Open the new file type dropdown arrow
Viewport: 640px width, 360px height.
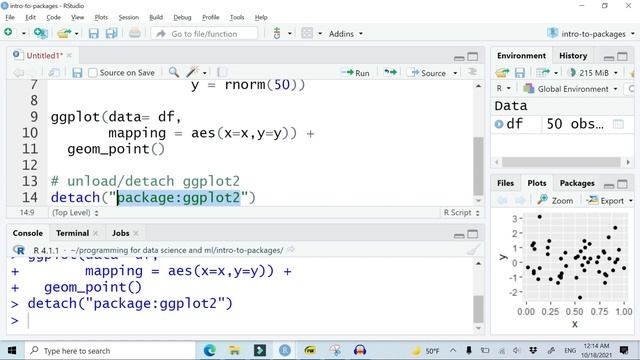[24, 33]
